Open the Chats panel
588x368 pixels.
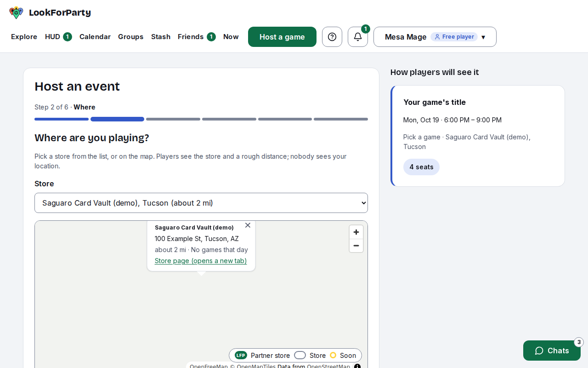coord(552,351)
